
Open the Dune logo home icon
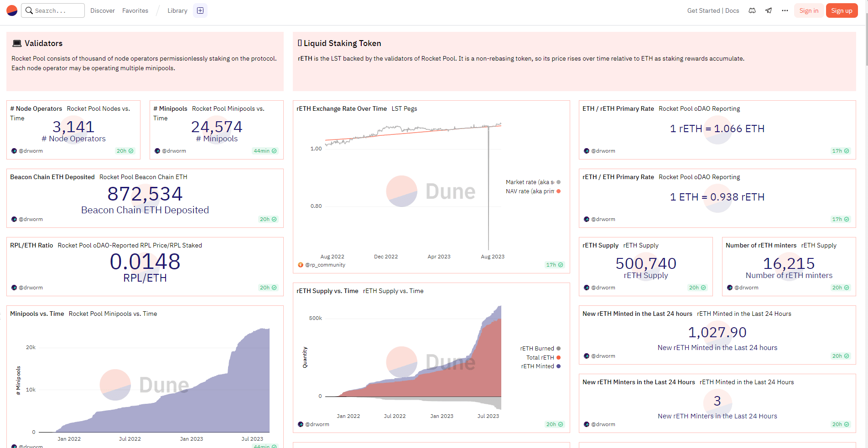pos(12,10)
